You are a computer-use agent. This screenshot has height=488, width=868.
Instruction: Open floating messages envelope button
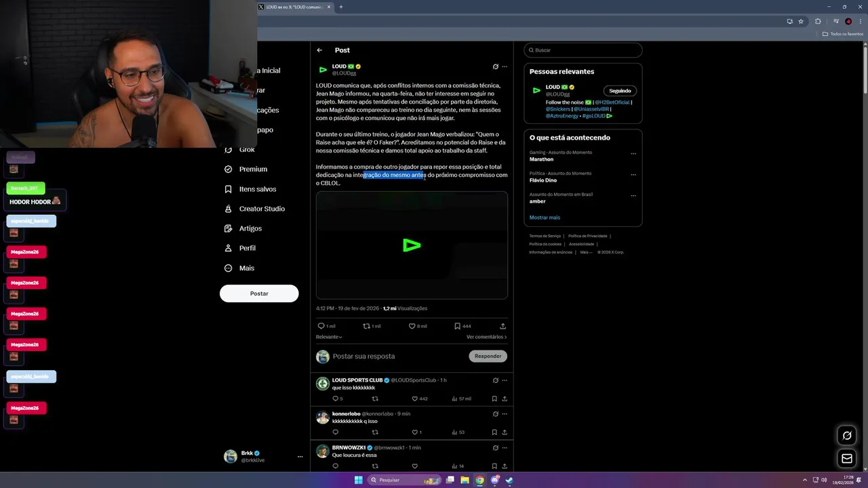point(847,459)
